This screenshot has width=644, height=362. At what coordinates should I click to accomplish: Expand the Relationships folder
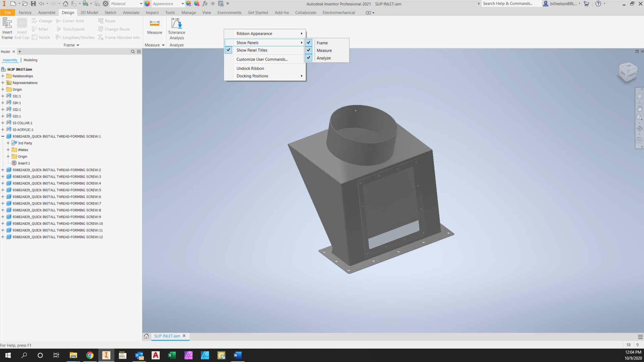click(x=3, y=76)
